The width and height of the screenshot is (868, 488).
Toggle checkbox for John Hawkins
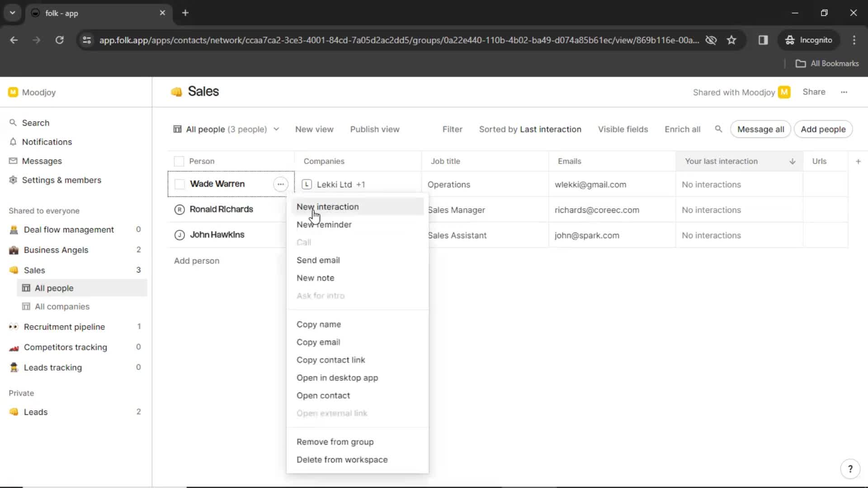179,234
